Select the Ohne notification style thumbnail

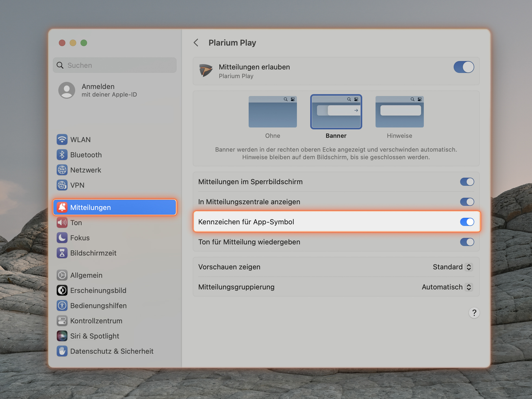273,112
